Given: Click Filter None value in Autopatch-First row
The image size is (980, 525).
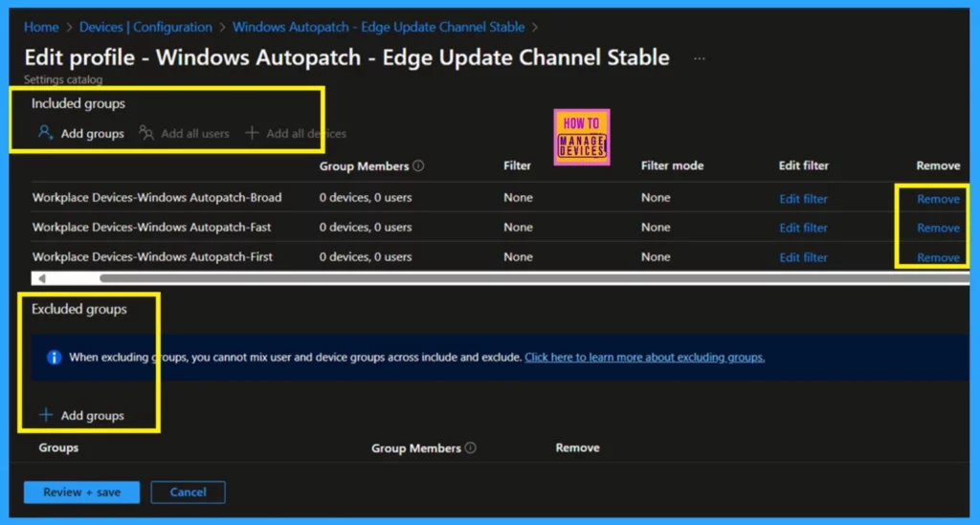Looking at the screenshot, I should tap(518, 256).
